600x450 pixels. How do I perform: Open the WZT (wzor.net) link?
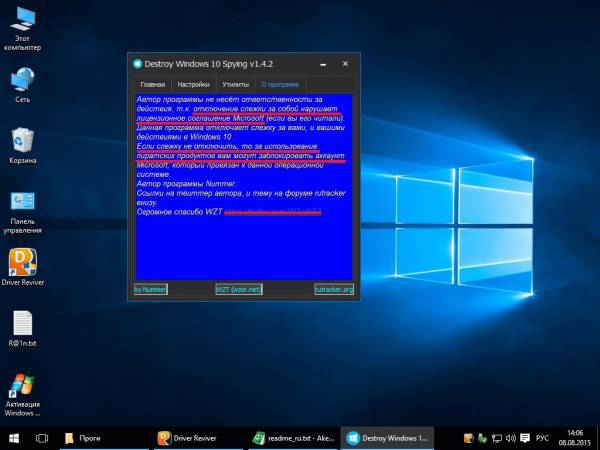click(x=239, y=289)
